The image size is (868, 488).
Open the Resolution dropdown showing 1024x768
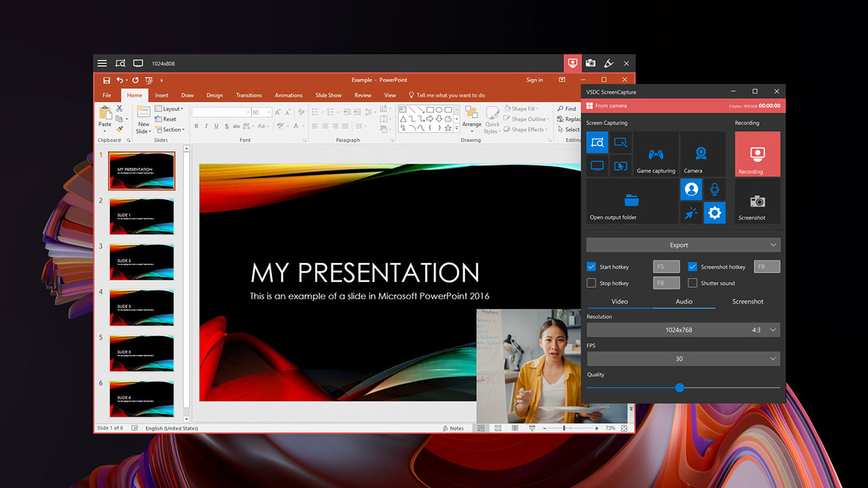tap(684, 330)
